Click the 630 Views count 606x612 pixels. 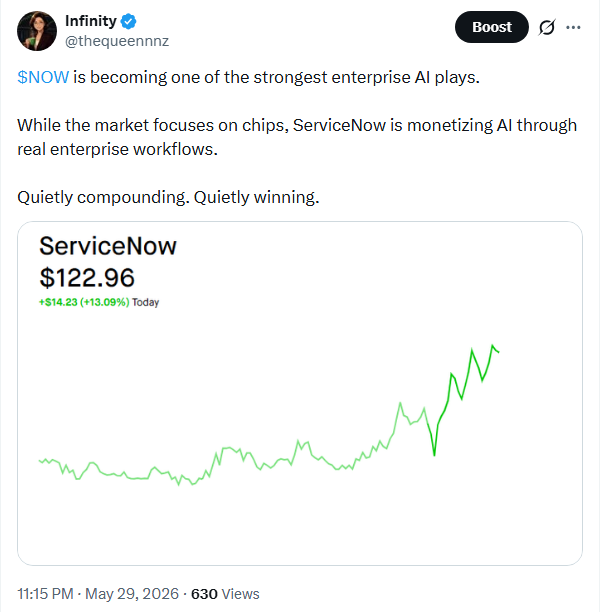click(x=225, y=594)
